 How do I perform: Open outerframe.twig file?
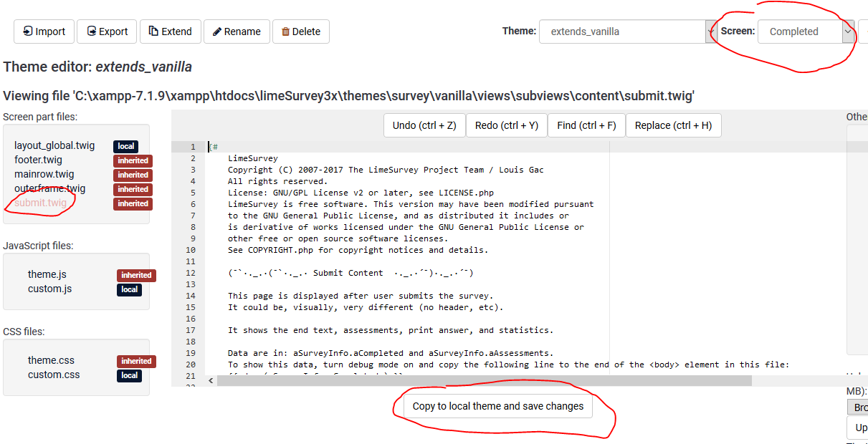49,188
